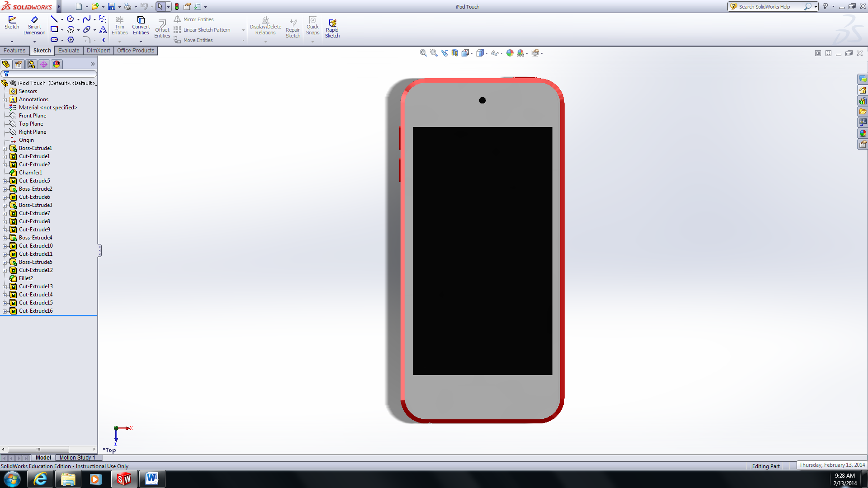Switch to the Features tab
The width and height of the screenshot is (868, 488).
(x=14, y=51)
